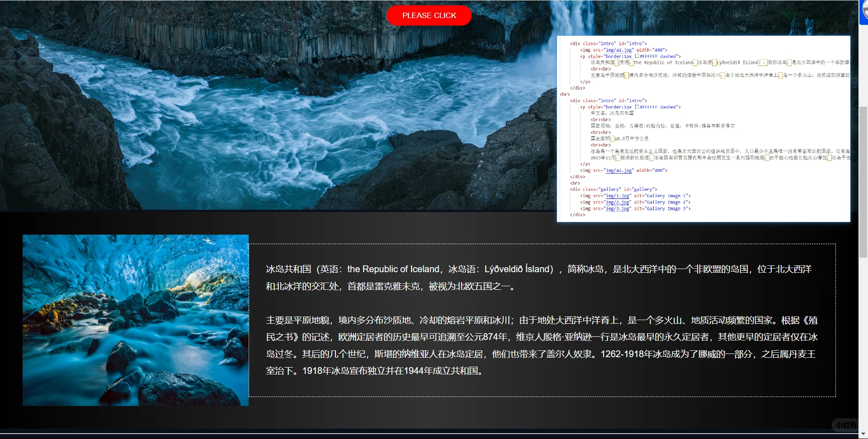
Task: Open the img/3.jpg source link
Action: point(618,208)
